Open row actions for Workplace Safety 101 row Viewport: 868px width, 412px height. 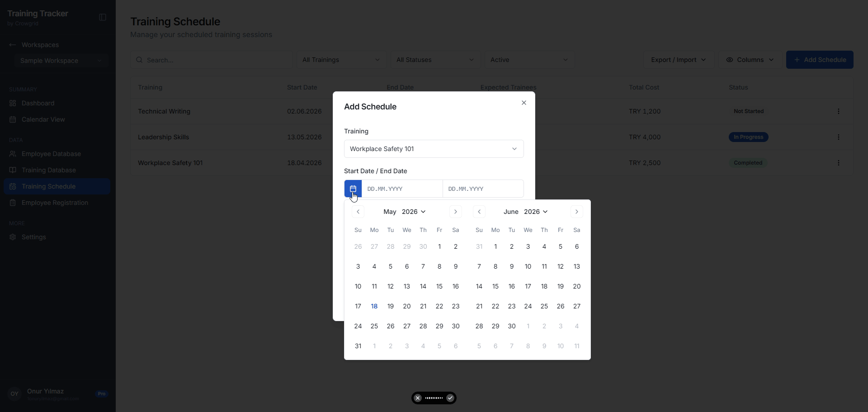pos(839,163)
